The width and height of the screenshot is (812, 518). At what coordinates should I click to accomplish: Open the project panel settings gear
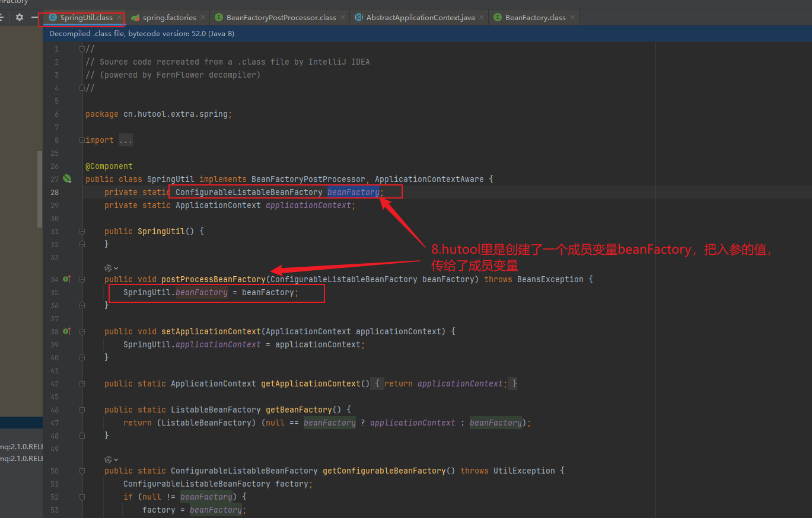[20, 17]
